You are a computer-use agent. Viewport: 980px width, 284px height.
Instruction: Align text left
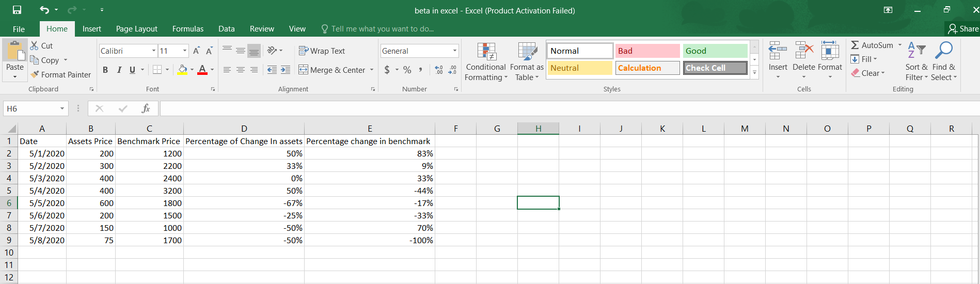coord(227,70)
